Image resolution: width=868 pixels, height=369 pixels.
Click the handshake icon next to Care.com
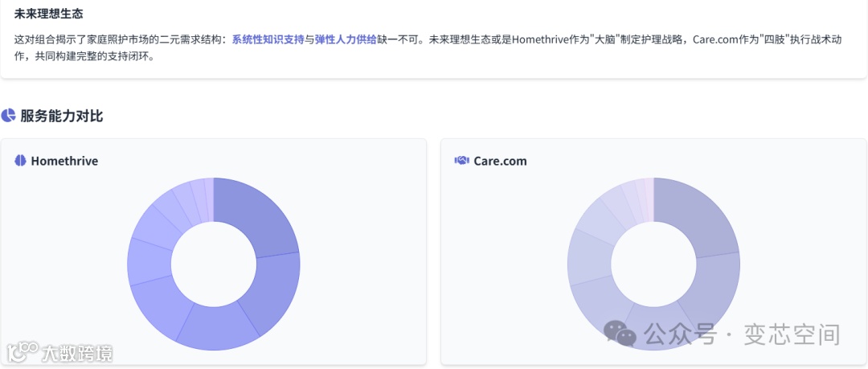coord(461,161)
